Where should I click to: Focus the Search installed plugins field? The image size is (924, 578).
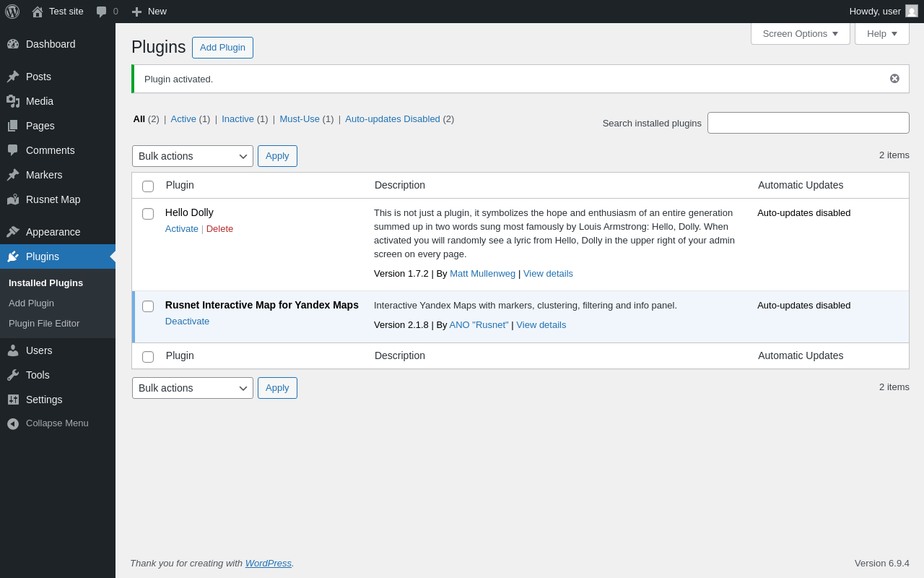808,123
